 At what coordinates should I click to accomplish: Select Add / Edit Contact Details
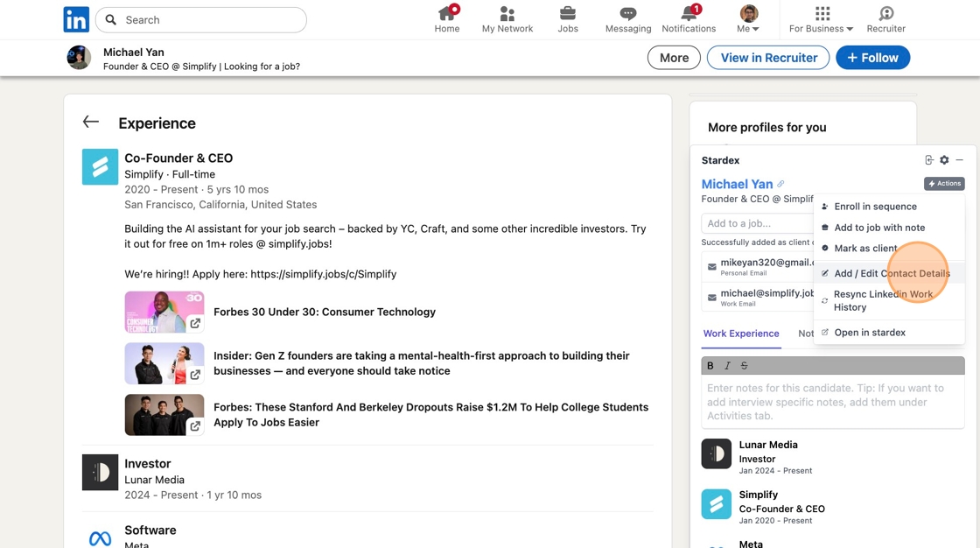tap(892, 273)
